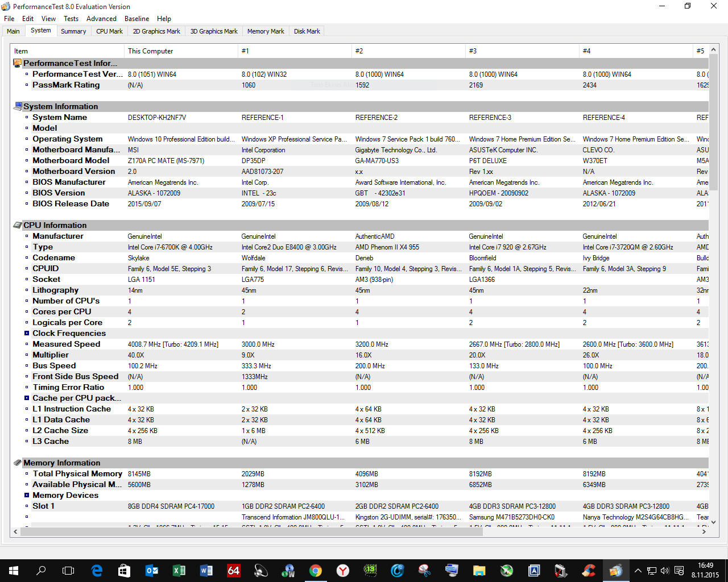Switch to the 2D Graphics Mark tab
Viewport: 728px width, 582px height.
[156, 31]
